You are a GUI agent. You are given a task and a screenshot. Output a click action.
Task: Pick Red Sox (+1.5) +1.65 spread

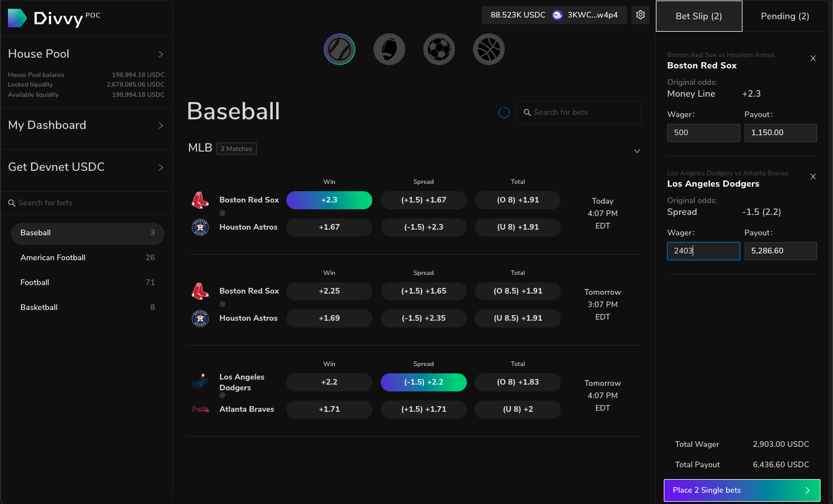[424, 291]
